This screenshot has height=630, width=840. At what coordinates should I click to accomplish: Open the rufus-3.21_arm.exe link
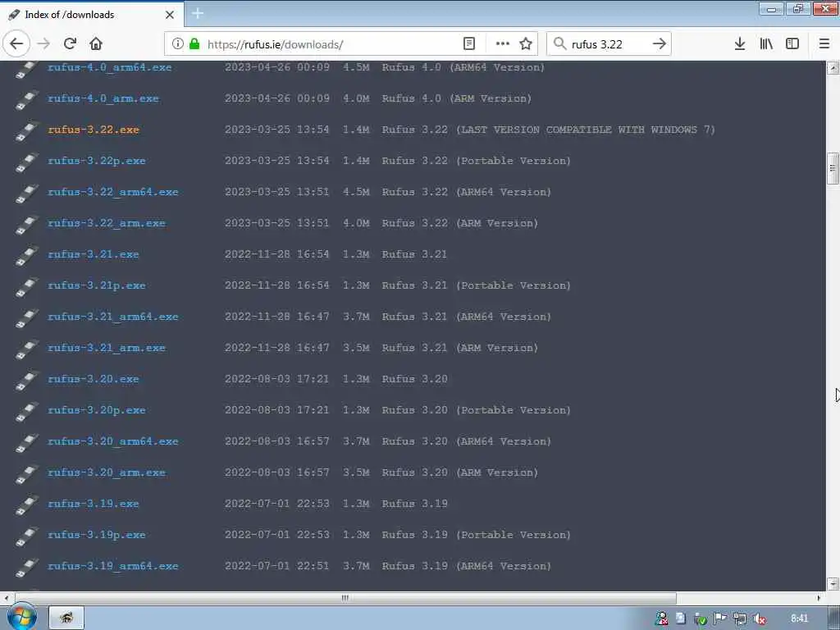click(x=107, y=348)
